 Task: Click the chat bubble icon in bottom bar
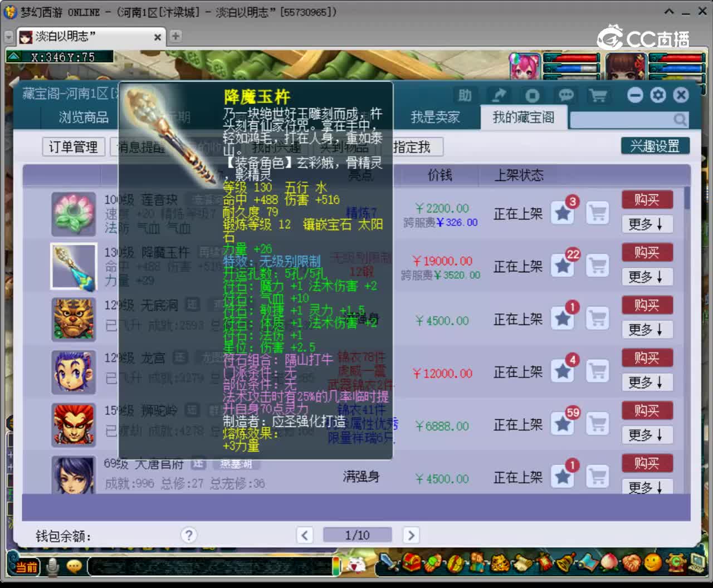point(74,566)
